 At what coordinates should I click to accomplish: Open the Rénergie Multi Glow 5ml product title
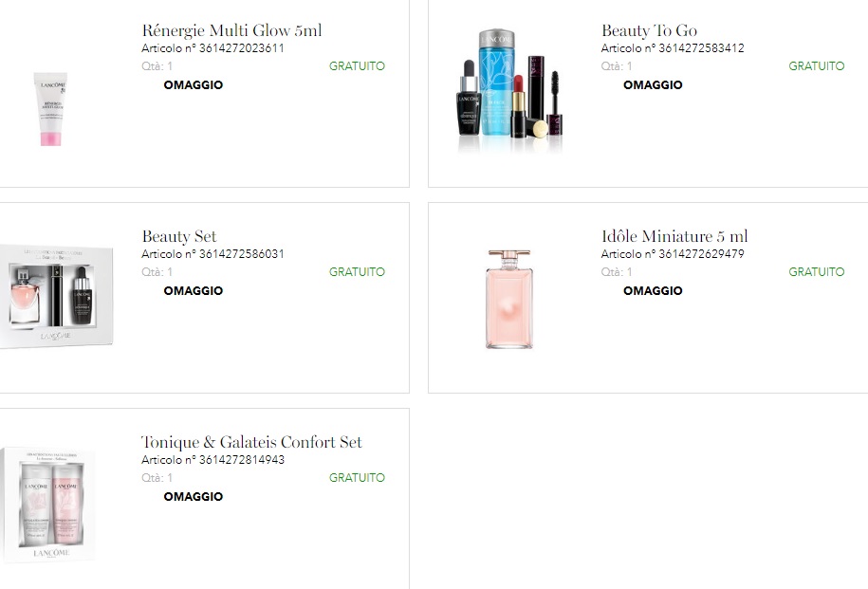(231, 30)
